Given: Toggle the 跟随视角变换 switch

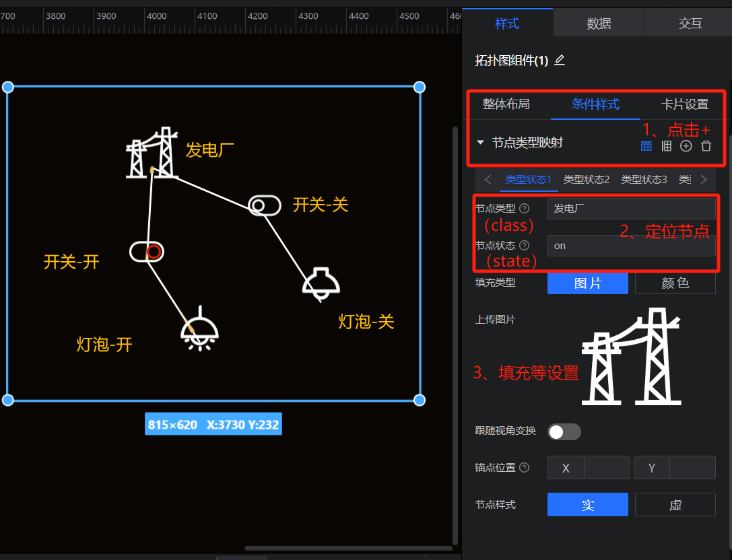Looking at the screenshot, I should tap(564, 431).
